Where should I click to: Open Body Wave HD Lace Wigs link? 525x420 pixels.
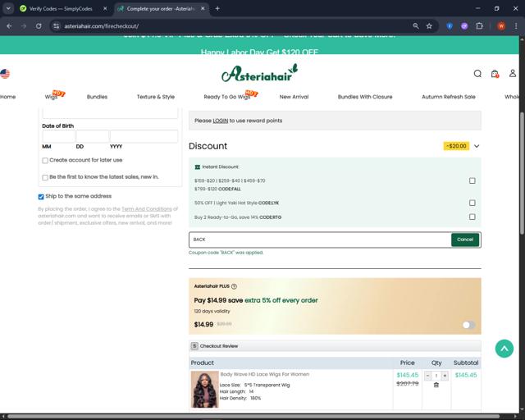pyautogui.click(x=264, y=374)
